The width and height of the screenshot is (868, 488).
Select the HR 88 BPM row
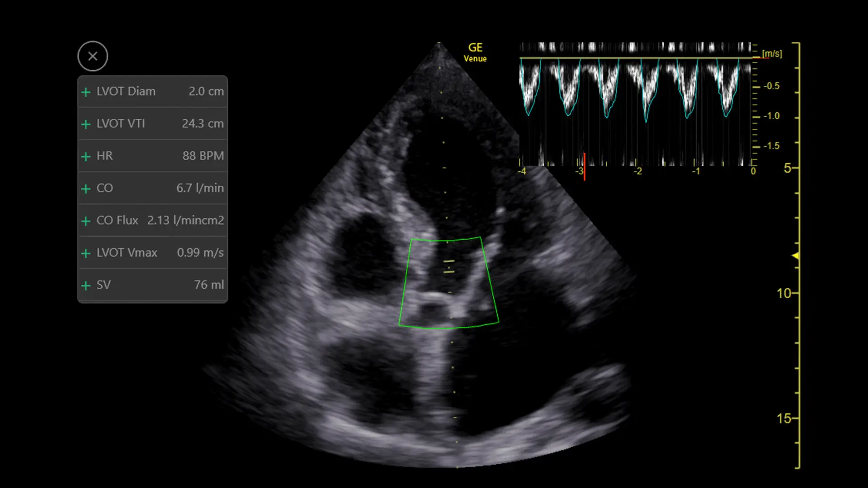coord(153,156)
